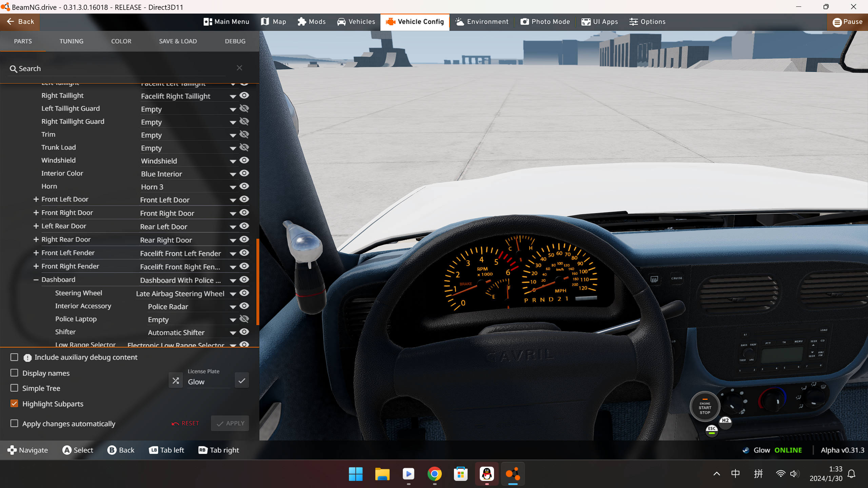Open the Mods menu
Viewport: 868px width, 488px height.
pyautogui.click(x=312, y=22)
